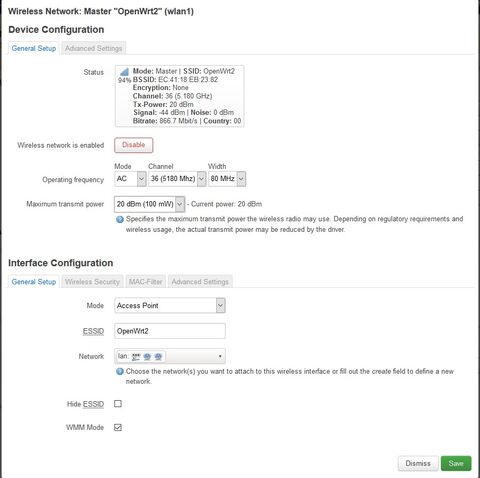
Task: Click the 94% signal quality text
Action: (x=124, y=80)
